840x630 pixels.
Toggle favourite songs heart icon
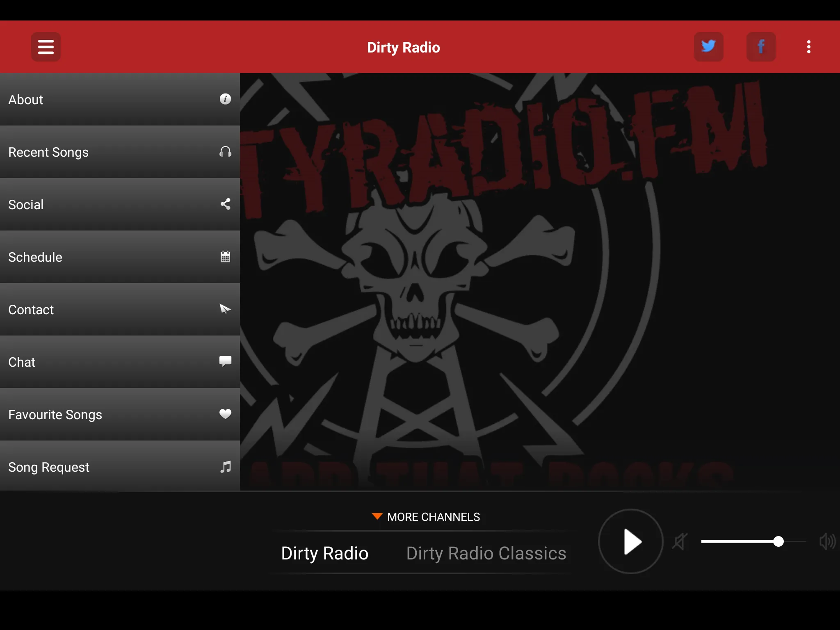point(225,414)
